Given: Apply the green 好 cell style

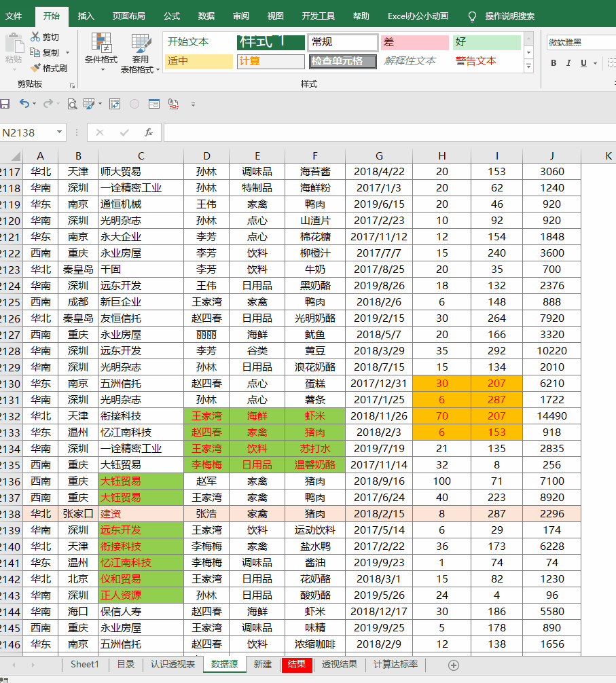Looking at the screenshot, I should [x=486, y=42].
